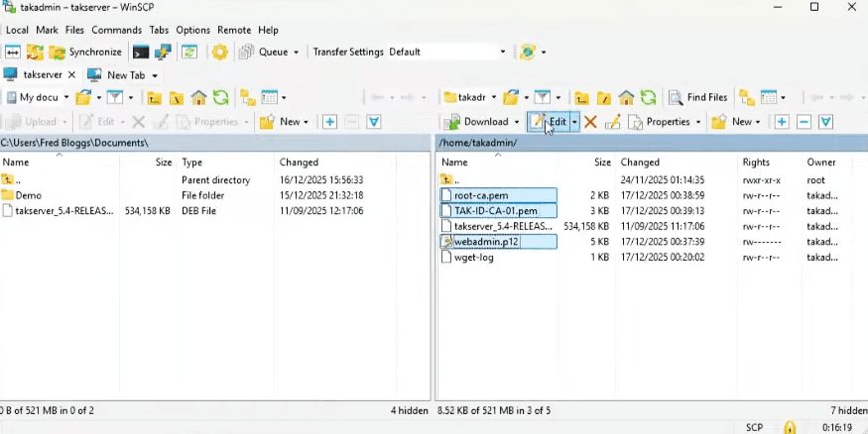The height and width of the screenshot is (434, 868).
Task: Click the remote panel open directory icon
Action: 511,98
